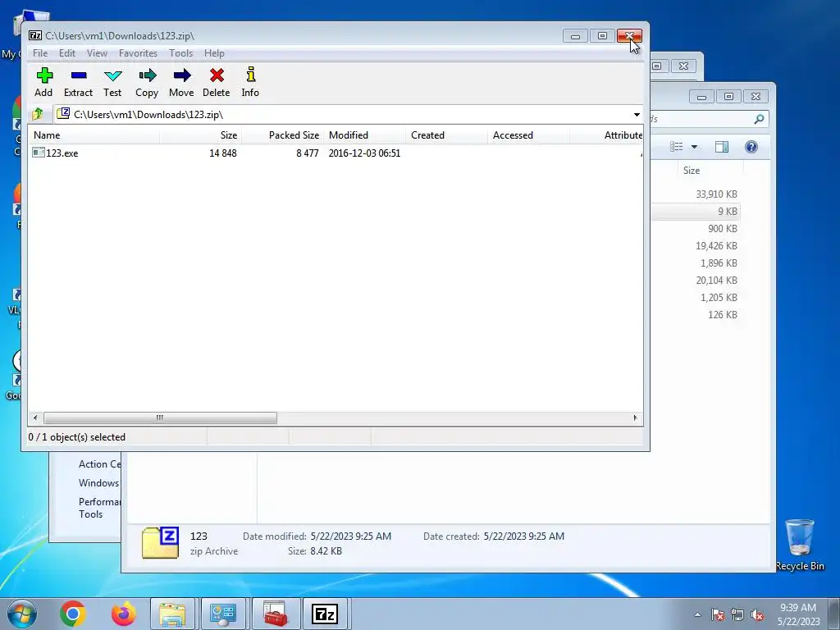Image resolution: width=840 pixels, height=630 pixels.
Task: Toggle the preview pane icon in Explorer
Action: pos(722,147)
